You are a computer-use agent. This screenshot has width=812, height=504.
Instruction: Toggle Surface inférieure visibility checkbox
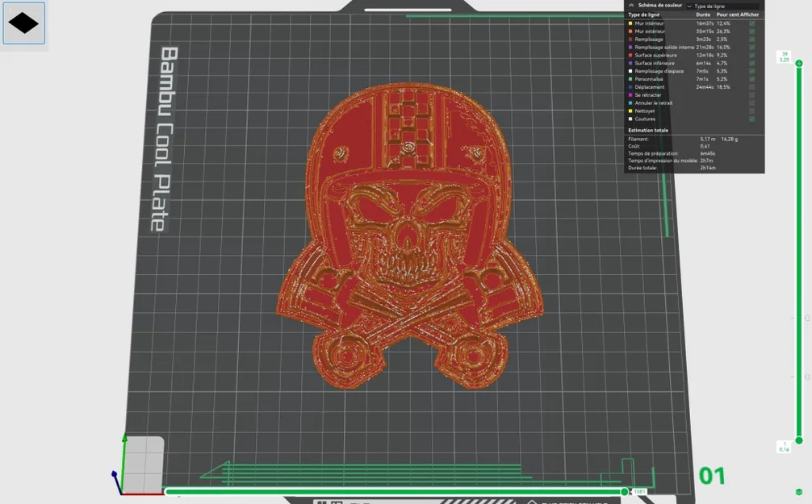(752, 63)
